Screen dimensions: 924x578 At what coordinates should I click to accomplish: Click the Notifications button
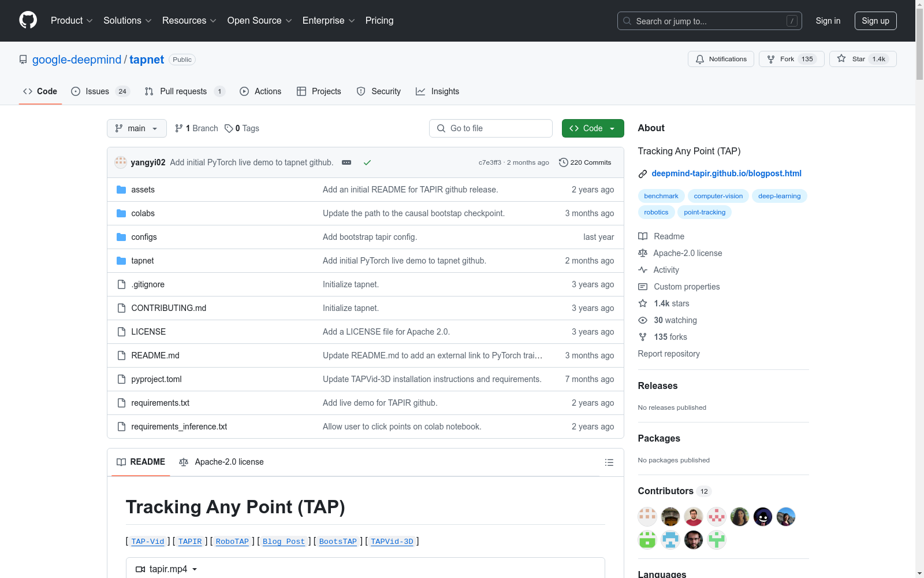coord(721,59)
